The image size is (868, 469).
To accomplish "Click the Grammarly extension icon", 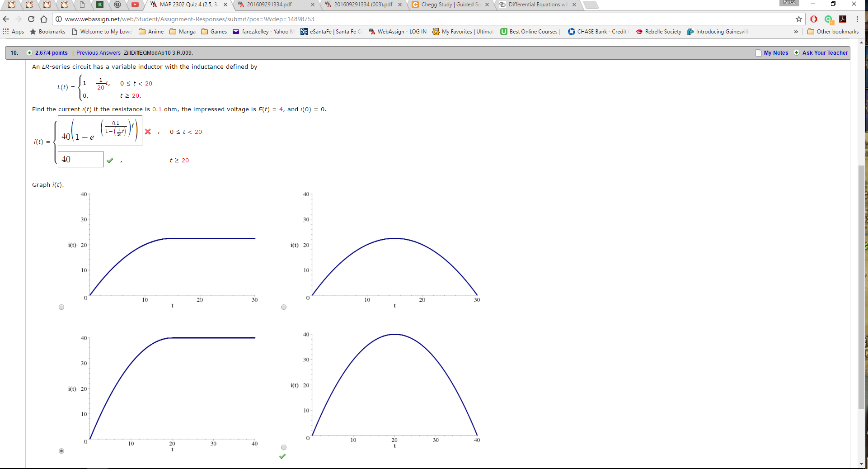I will [x=828, y=19].
